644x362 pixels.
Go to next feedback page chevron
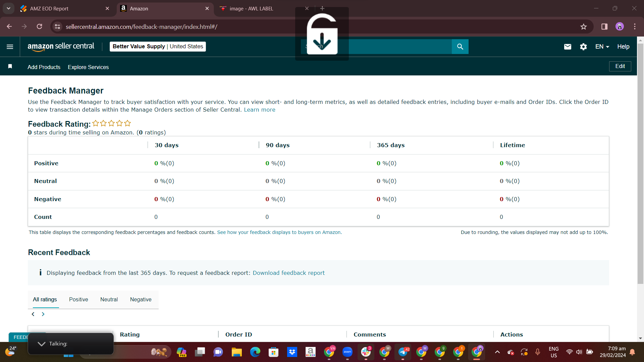[x=43, y=314]
